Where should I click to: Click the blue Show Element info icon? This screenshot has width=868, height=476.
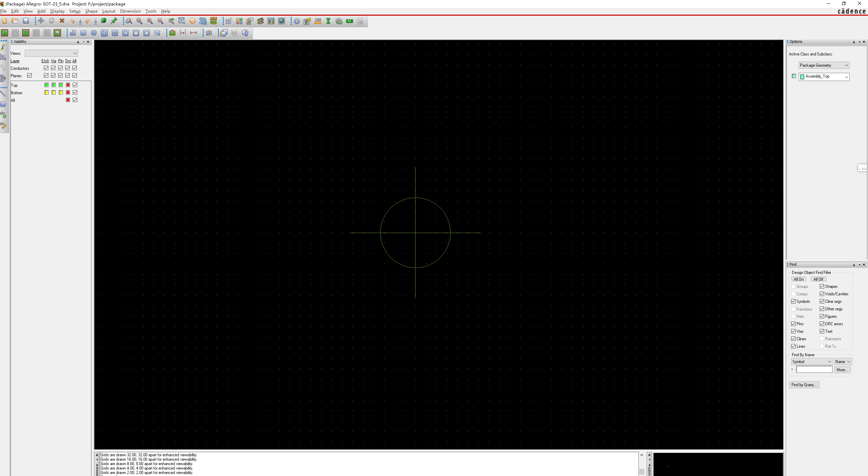(297, 21)
